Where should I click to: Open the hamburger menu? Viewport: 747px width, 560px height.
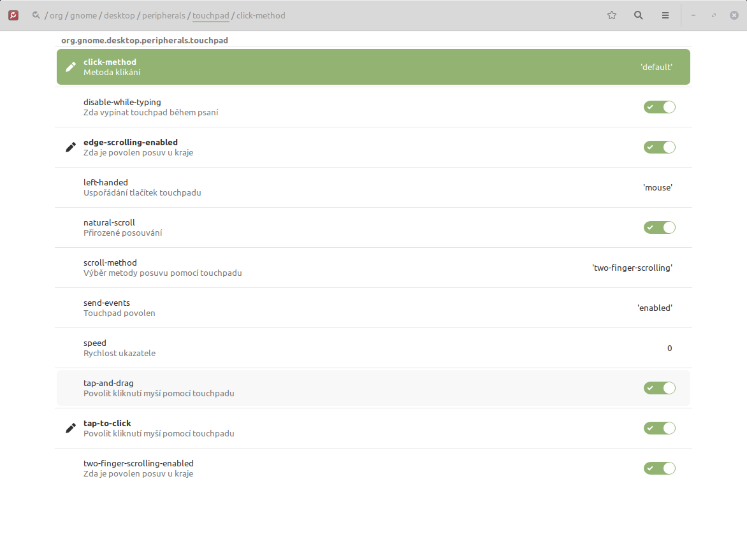pos(665,15)
